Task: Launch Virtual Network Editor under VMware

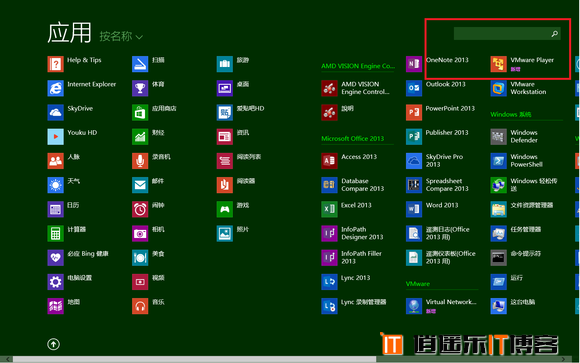Action: click(442, 306)
